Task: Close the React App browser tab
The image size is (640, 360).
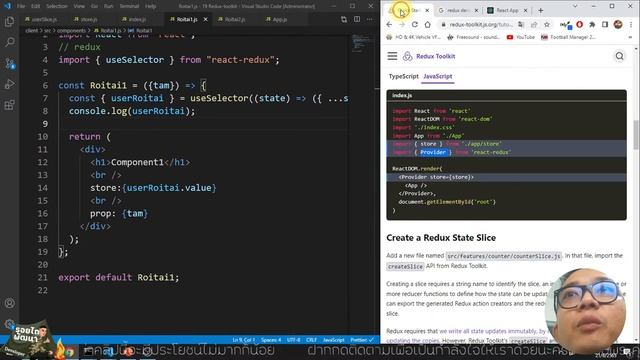Action: [525, 10]
